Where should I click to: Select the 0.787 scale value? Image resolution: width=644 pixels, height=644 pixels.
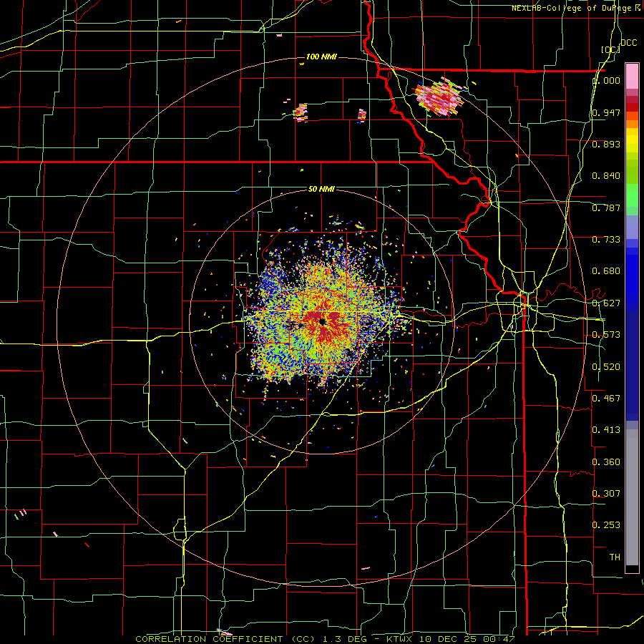pos(606,208)
